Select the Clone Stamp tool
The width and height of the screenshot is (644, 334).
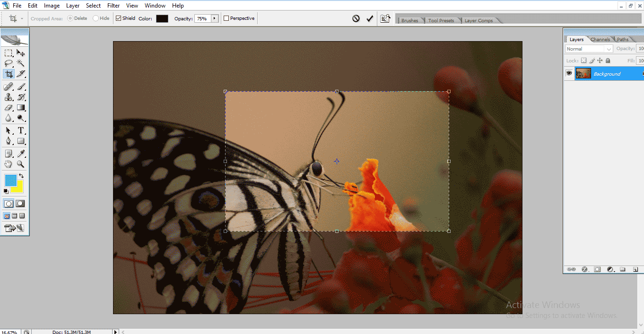[x=9, y=97]
